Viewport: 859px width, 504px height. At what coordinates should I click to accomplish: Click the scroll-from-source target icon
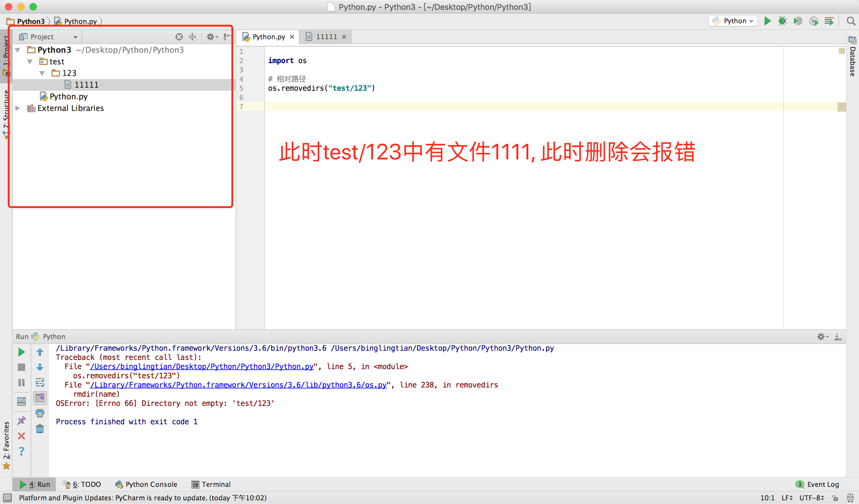point(179,37)
